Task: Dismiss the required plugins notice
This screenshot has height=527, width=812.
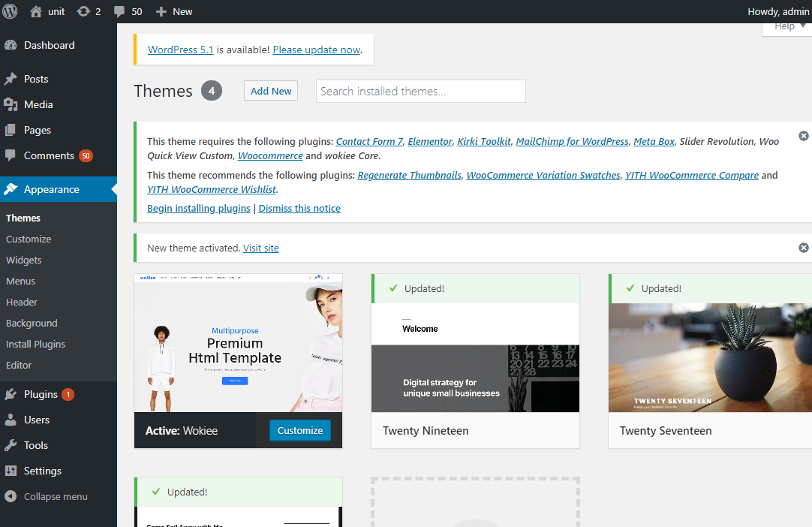Action: point(803,136)
